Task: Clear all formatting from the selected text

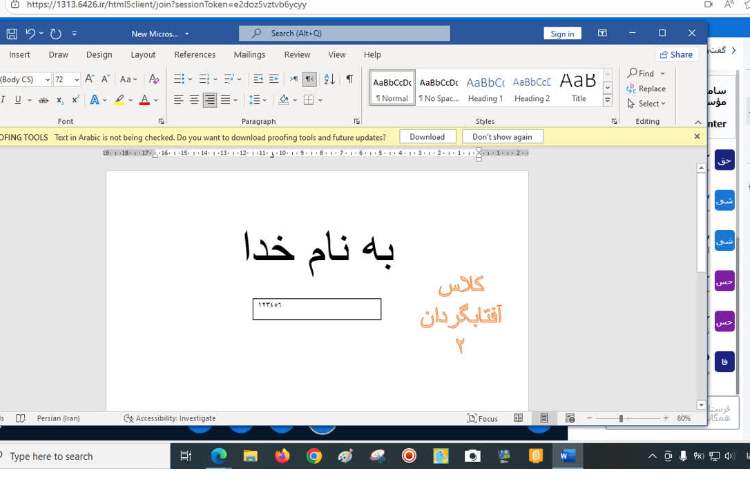Action: tap(154, 79)
